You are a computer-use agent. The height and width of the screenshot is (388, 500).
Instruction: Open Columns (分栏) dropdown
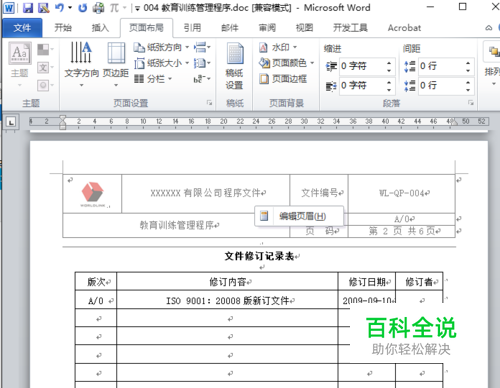click(153, 79)
